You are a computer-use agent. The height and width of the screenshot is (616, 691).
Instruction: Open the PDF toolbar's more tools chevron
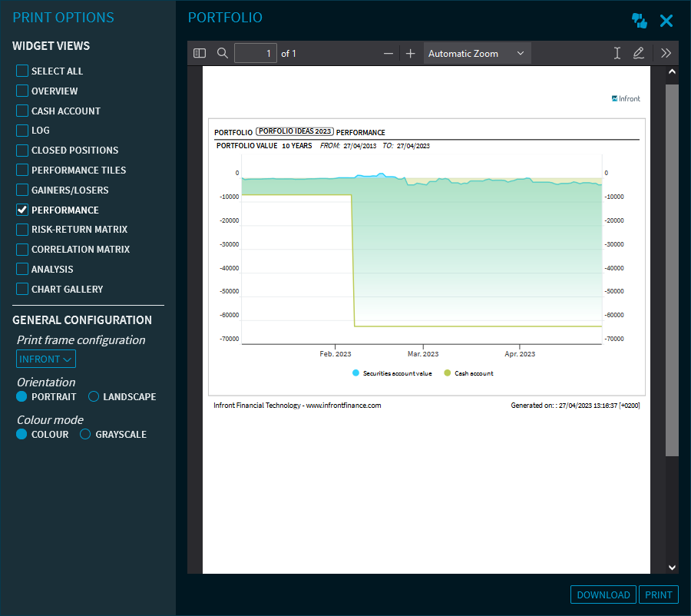(x=666, y=53)
